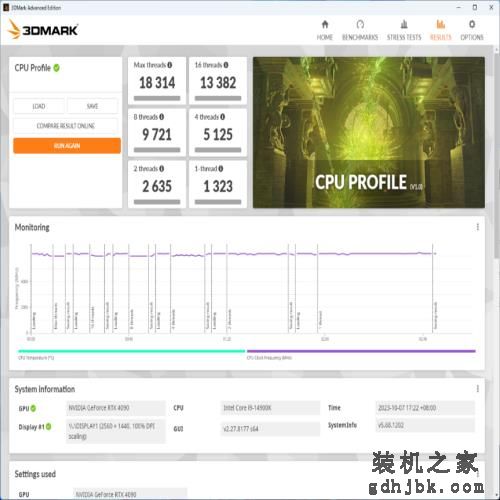Open the Options gear icon
This screenshot has width=500, height=500.
click(472, 24)
